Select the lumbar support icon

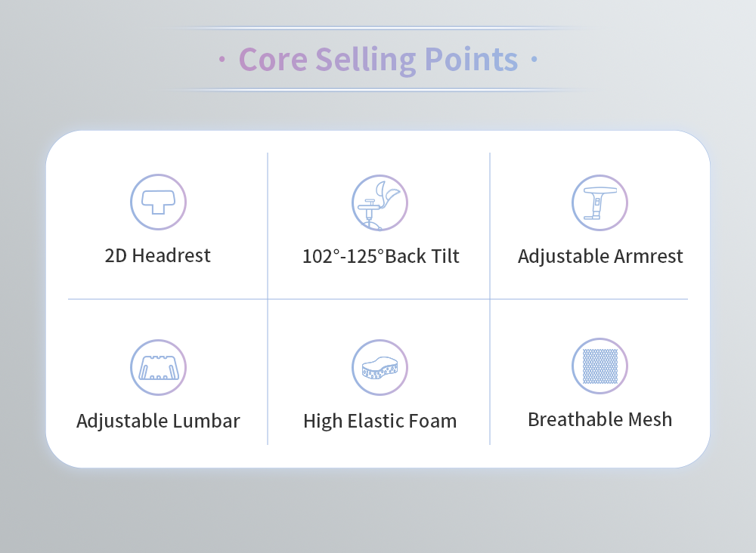[x=158, y=368]
